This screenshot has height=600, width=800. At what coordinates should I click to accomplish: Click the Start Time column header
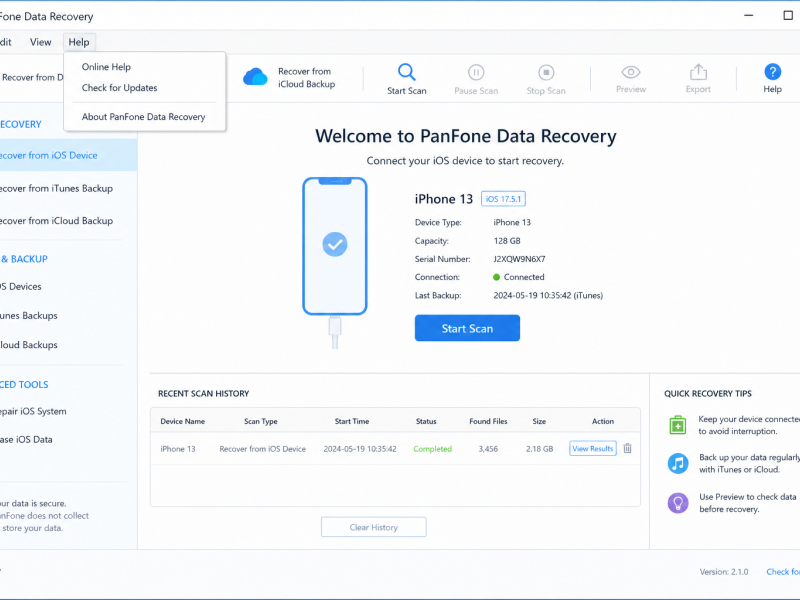pyautogui.click(x=352, y=421)
